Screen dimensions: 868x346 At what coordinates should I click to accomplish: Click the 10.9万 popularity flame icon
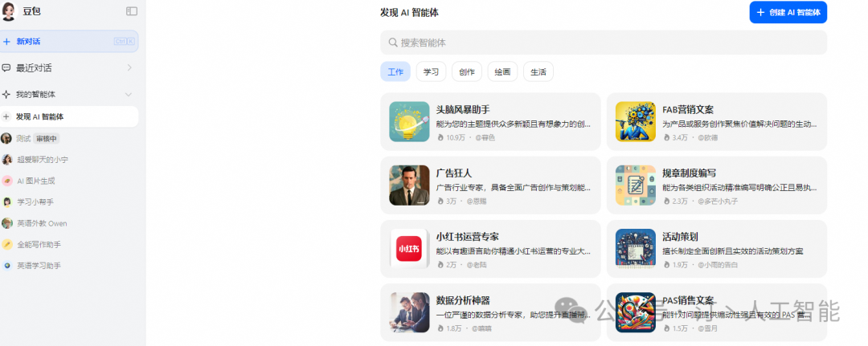440,137
